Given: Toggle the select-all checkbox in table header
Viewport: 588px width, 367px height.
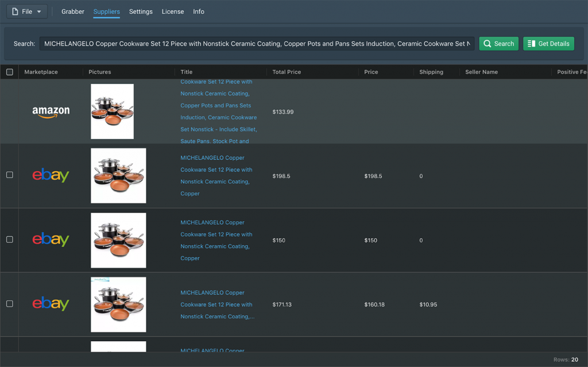Looking at the screenshot, I should click(10, 72).
